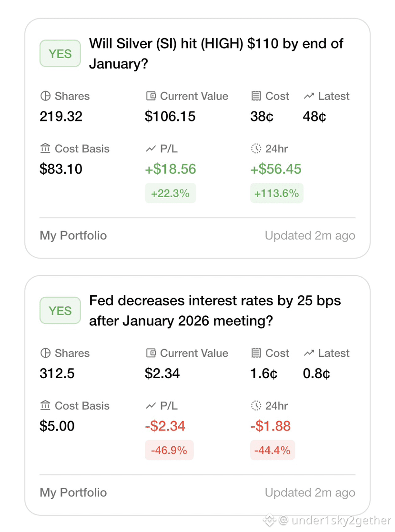Click the Shares pie icon in Fed card

pos(45,353)
